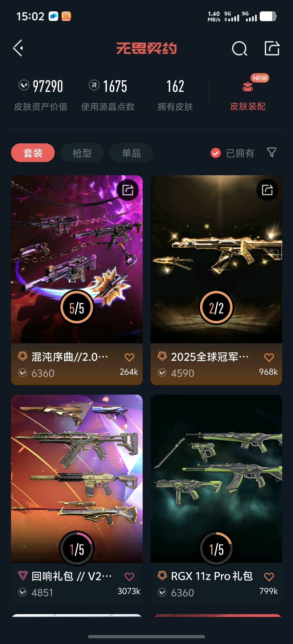Image resolution: width=293 pixels, height=644 pixels.
Task: Favorite the RGX 11z Pro heart
Action: 269,577
